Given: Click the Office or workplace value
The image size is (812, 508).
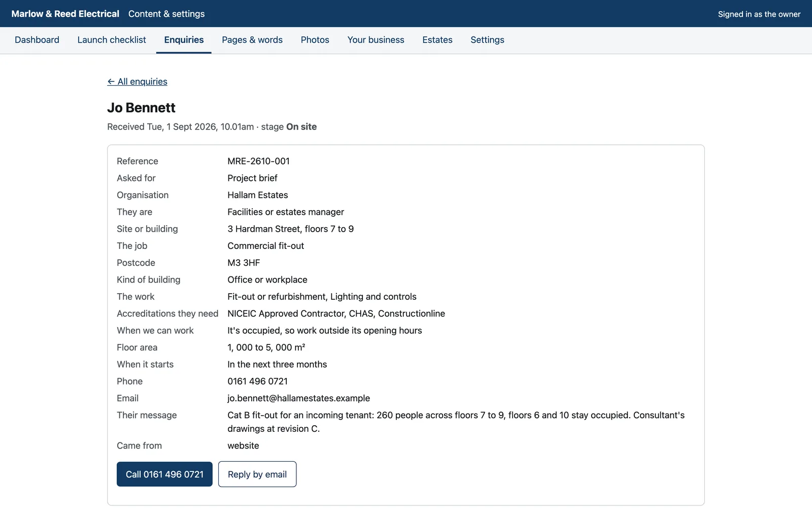Looking at the screenshot, I should click(267, 279).
